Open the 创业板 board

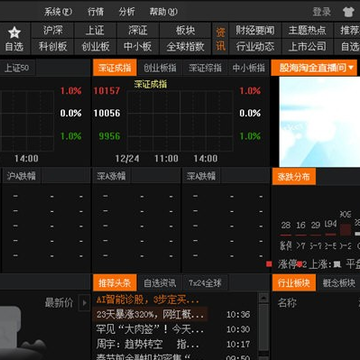point(95,47)
